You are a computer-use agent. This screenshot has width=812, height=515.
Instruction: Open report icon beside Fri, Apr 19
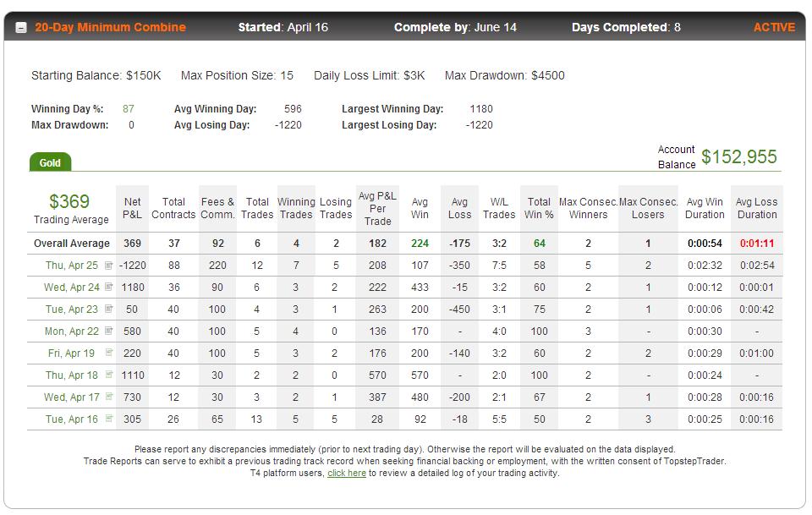coord(109,353)
